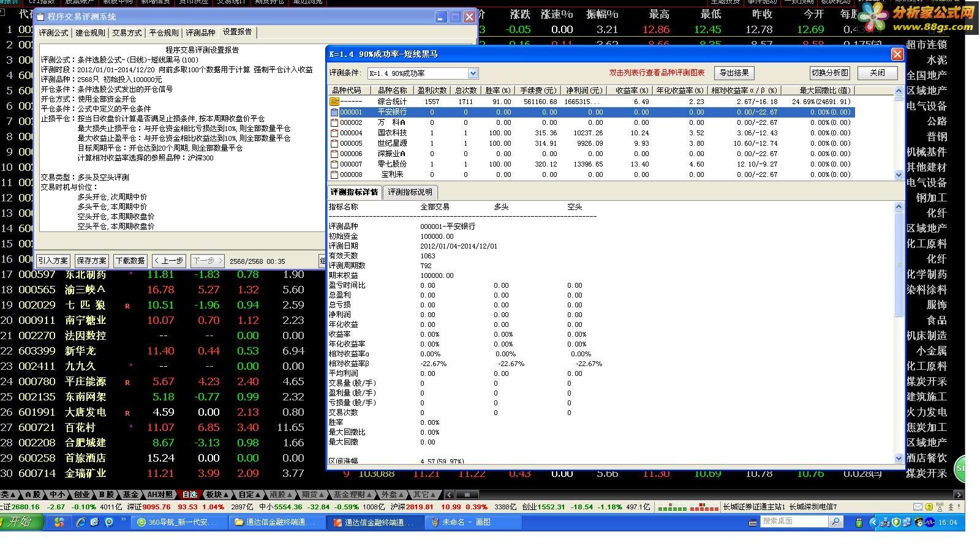Click the R marker beside 七匹狼
Screen dimensions: 980x551
point(127,305)
